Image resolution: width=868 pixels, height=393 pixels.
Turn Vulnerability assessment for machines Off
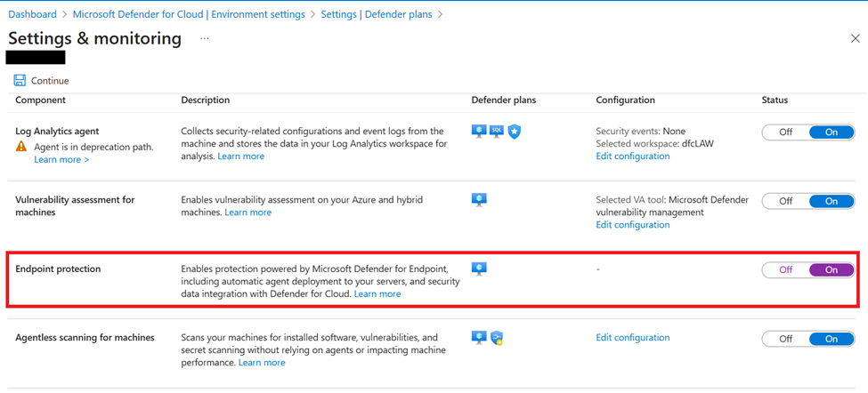785,201
